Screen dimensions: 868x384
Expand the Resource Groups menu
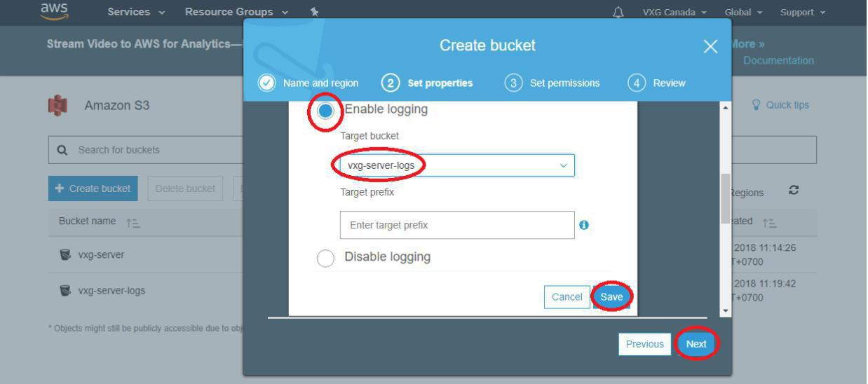[236, 12]
